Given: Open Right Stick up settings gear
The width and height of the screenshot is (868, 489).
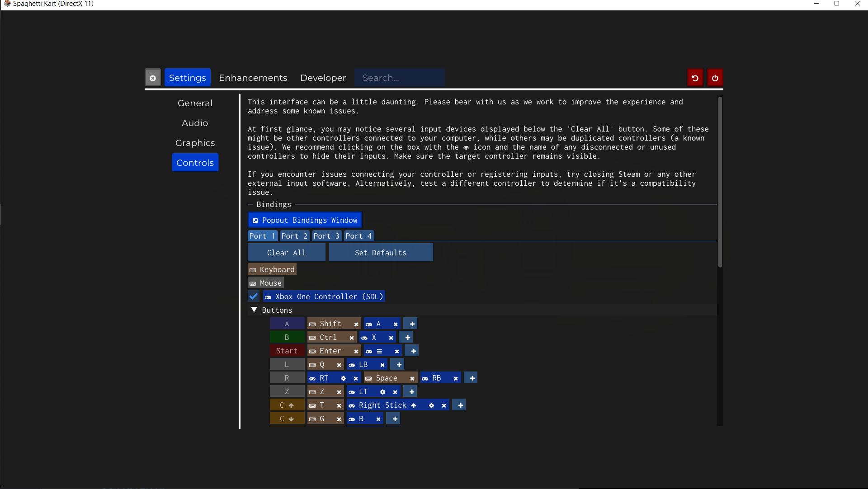Looking at the screenshot, I should (431, 405).
